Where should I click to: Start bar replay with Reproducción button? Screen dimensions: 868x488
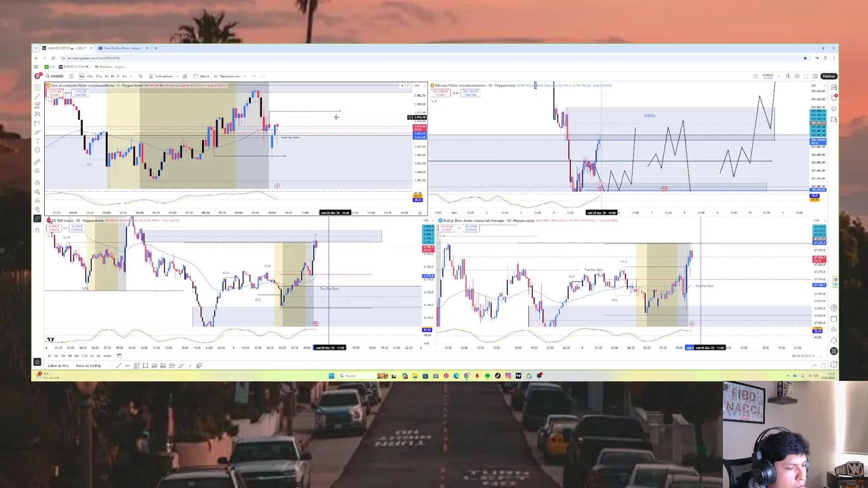[x=226, y=76]
